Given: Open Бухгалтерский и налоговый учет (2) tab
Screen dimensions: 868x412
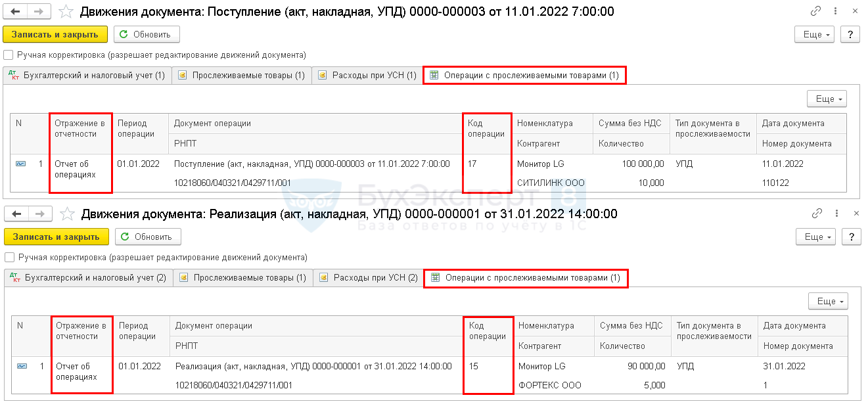Looking at the screenshot, I should pos(88,278).
